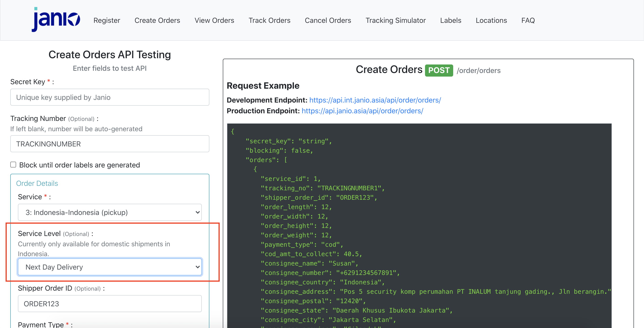Open the Development Endpoint URL
644x328 pixels.
pyautogui.click(x=375, y=100)
